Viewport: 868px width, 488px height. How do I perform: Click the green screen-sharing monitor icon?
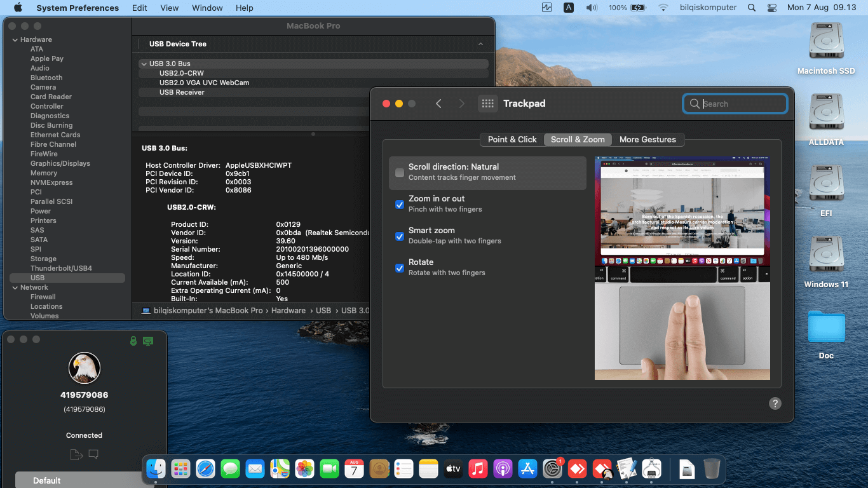click(148, 341)
